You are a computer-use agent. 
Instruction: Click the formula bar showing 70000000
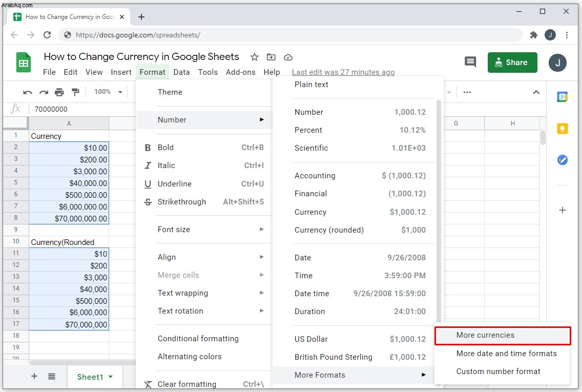click(84, 109)
